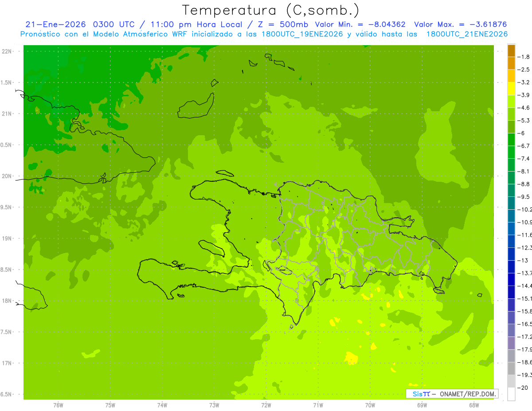The image size is (532, 411).
Task: Click the "-3.9" colorbar value
Action: tap(524, 95)
